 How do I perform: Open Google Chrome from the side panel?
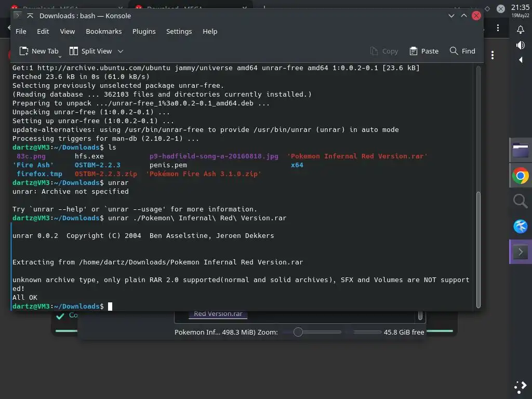(x=521, y=176)
